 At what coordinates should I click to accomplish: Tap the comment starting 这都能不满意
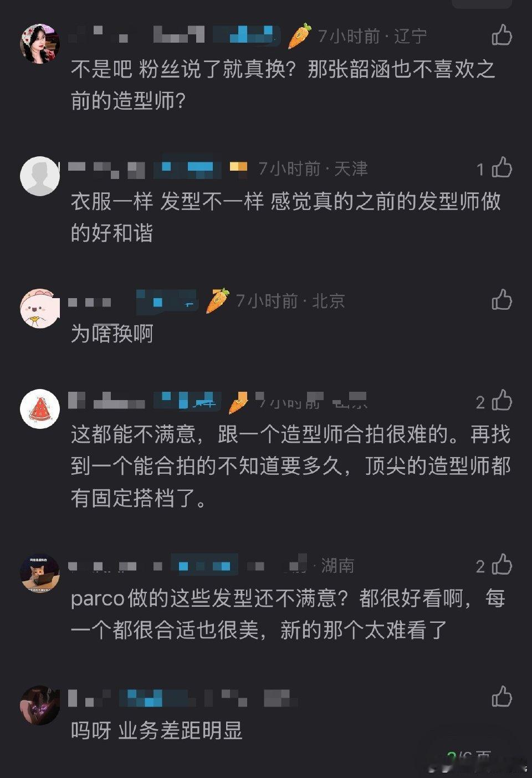coord(291,466)
